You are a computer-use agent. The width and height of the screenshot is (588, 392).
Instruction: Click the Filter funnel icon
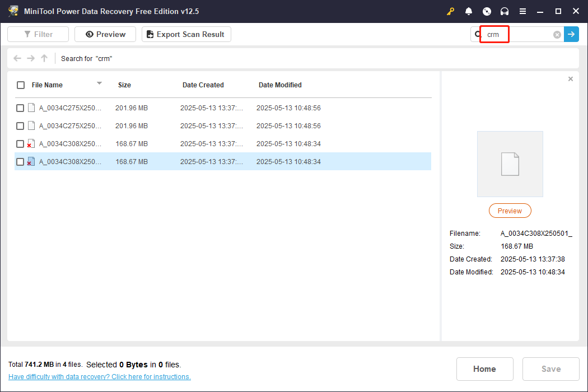pos(26,34)
